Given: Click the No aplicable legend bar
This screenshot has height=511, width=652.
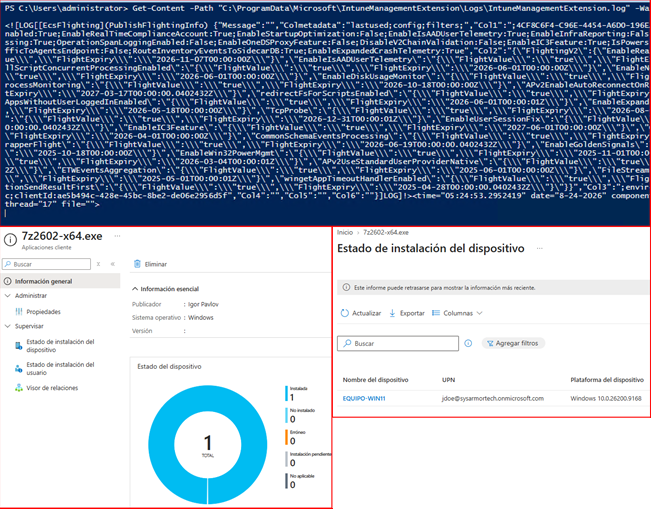Looking at the screenshot, I should [x=286, y=481].
